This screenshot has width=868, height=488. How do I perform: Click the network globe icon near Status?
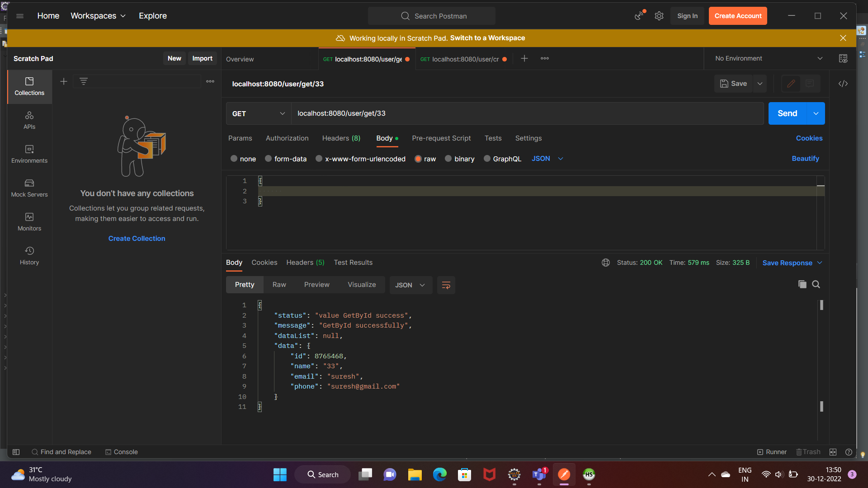coord(606,263)
